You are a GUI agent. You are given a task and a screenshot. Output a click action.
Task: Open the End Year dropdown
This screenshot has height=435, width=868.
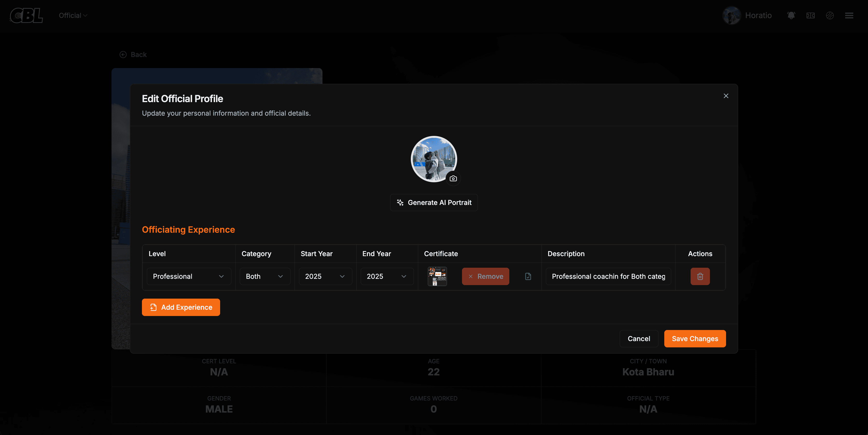[387, 276]
